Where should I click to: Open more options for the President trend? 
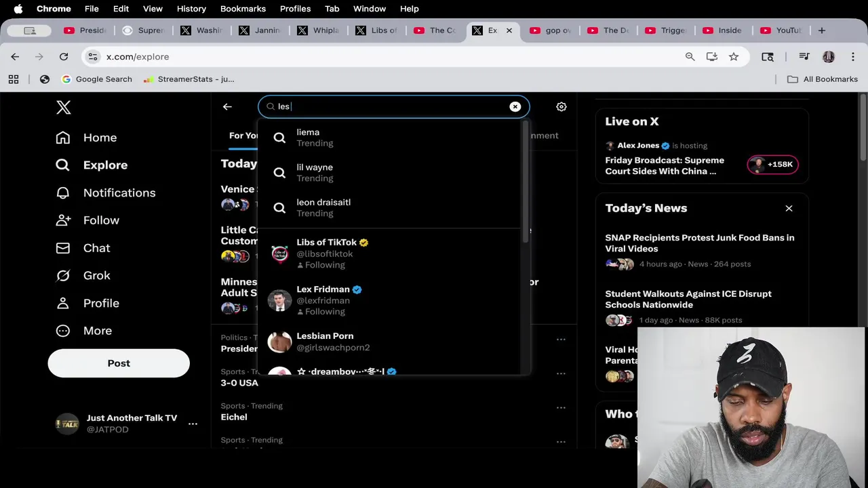click(x=561, y=339)
